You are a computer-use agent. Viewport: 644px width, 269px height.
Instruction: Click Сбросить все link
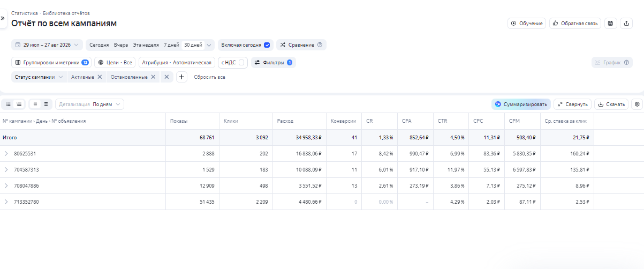point(209,77)
